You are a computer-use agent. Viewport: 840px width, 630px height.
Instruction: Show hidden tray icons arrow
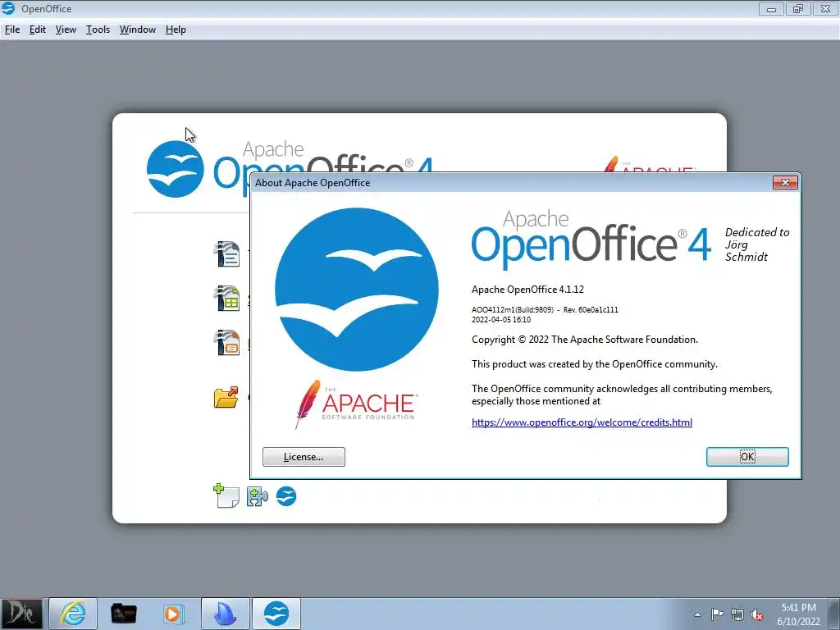[697, 614]
